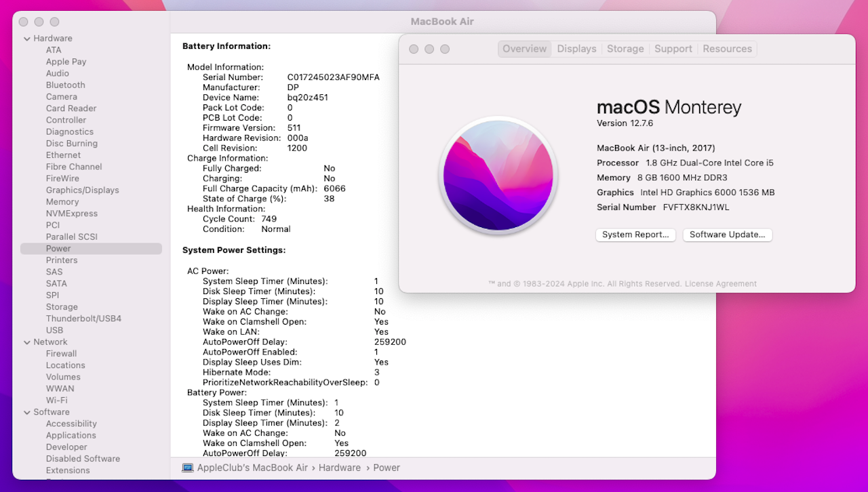Screen dimensions: 868x492
Task: Select Fibre Channel in the sidebar
Action: tap(74, 167)
